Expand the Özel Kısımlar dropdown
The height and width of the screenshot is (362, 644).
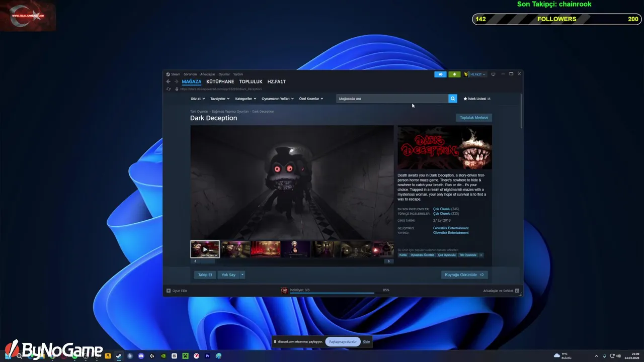[311, 99]
